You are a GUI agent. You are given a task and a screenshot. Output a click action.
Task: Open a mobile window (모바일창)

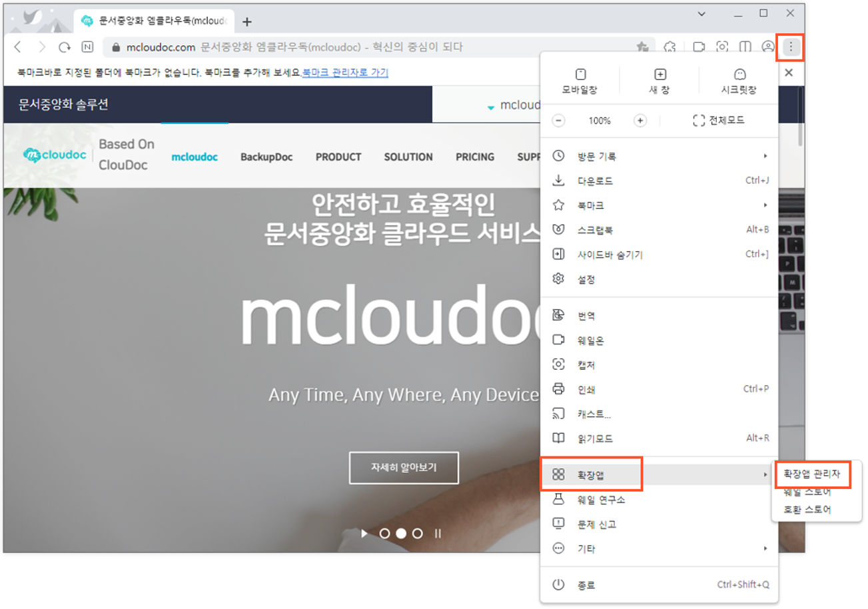point(580,81)
